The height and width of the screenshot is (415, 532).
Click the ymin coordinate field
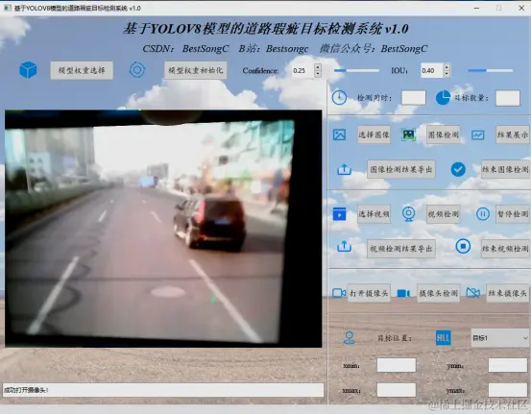tap(508, 365)
